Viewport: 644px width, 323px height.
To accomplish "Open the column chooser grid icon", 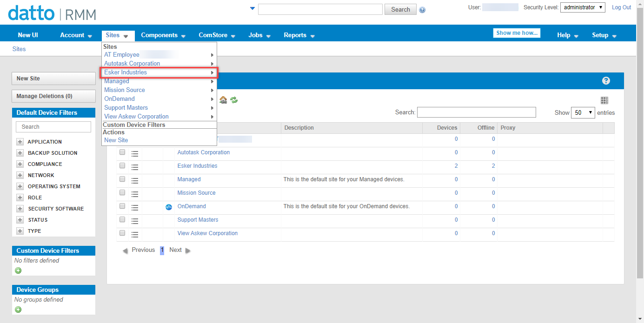I will pos(604,100).
